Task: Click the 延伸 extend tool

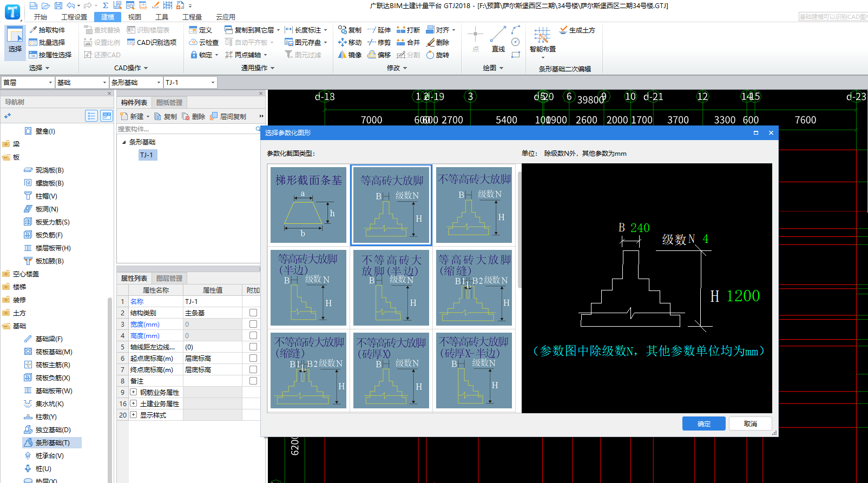Action: (379, 30)
